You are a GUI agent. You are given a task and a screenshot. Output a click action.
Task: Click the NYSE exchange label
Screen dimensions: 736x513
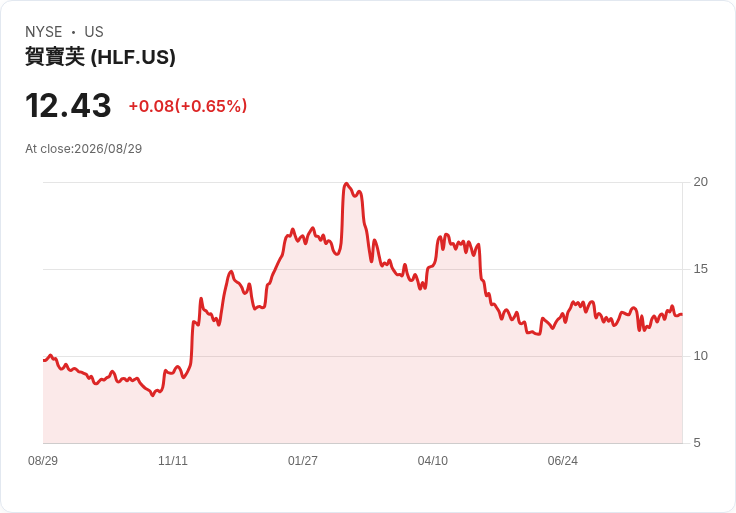point(44,32)
